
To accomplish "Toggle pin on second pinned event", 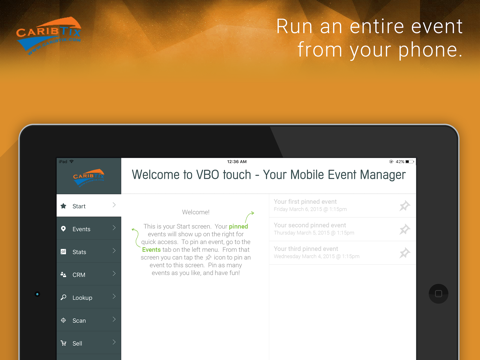I will pos(404,229).
